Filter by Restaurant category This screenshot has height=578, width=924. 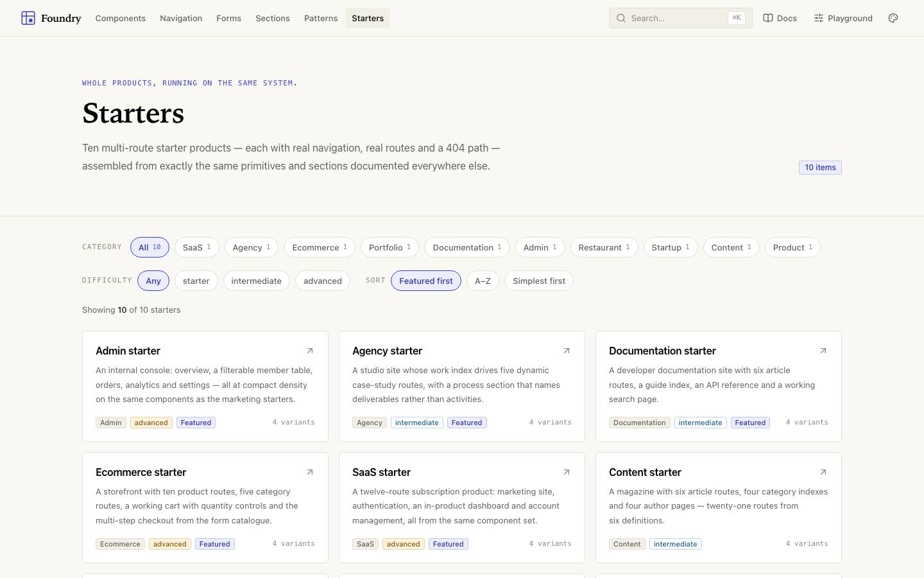(604, 247)
